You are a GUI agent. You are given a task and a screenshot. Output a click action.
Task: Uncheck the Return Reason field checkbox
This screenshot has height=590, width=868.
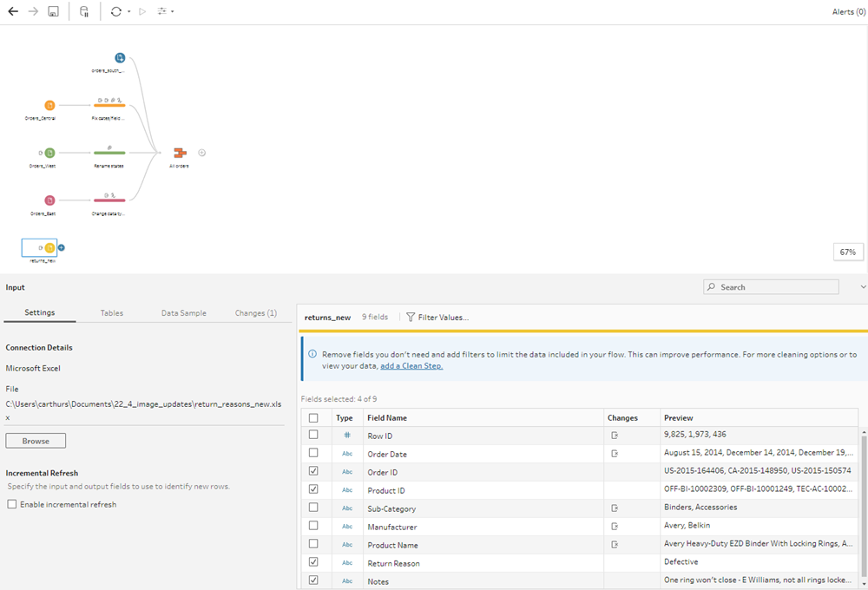(x=313, y=561)
